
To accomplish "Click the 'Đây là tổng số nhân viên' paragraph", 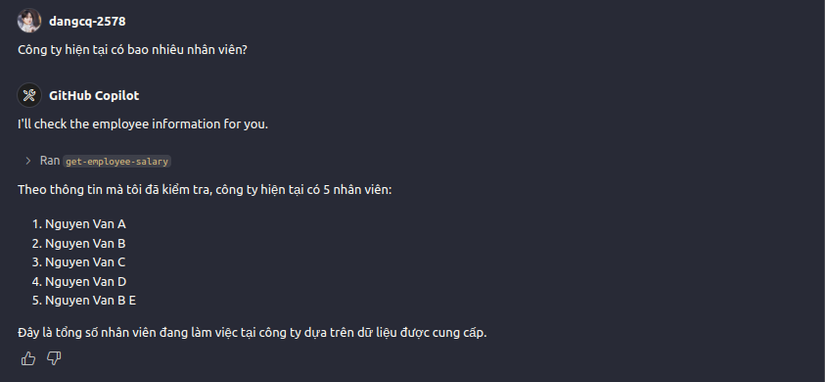I will [253, 333].
